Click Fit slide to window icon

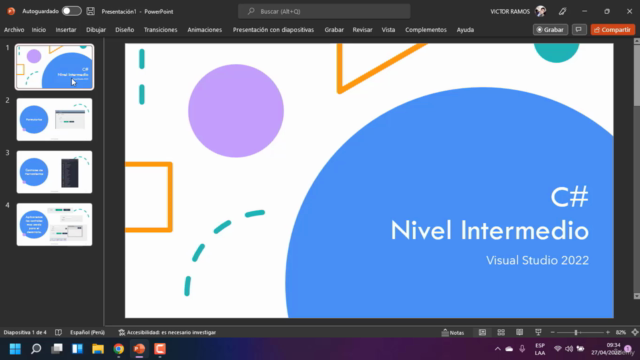[x=635, y=333]
